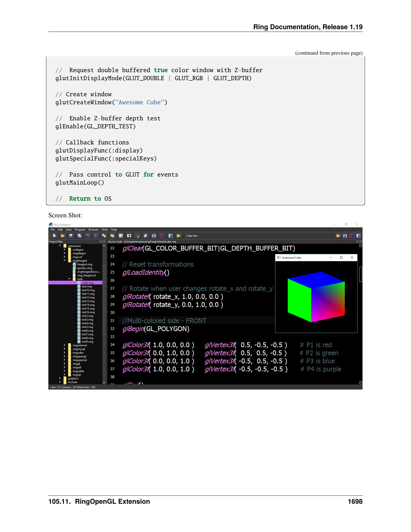Click the Print icon
The width and height of the screenshot is (411, 532).
(146, 235)
